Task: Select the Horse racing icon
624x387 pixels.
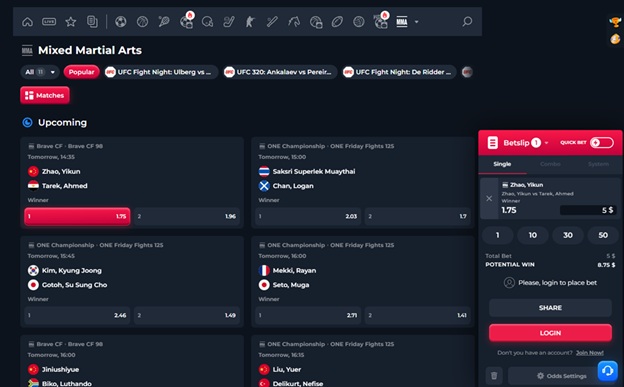Action: (294, 22)
